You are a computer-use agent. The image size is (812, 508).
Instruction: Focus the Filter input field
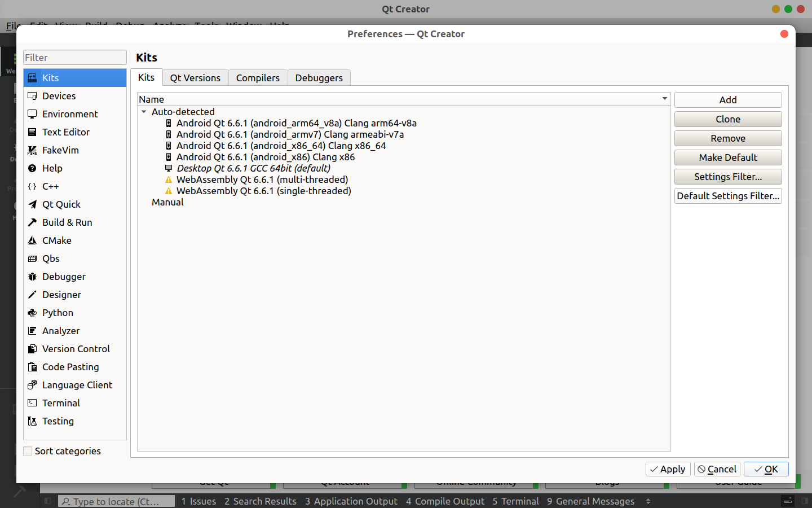[x=75, y=58]
